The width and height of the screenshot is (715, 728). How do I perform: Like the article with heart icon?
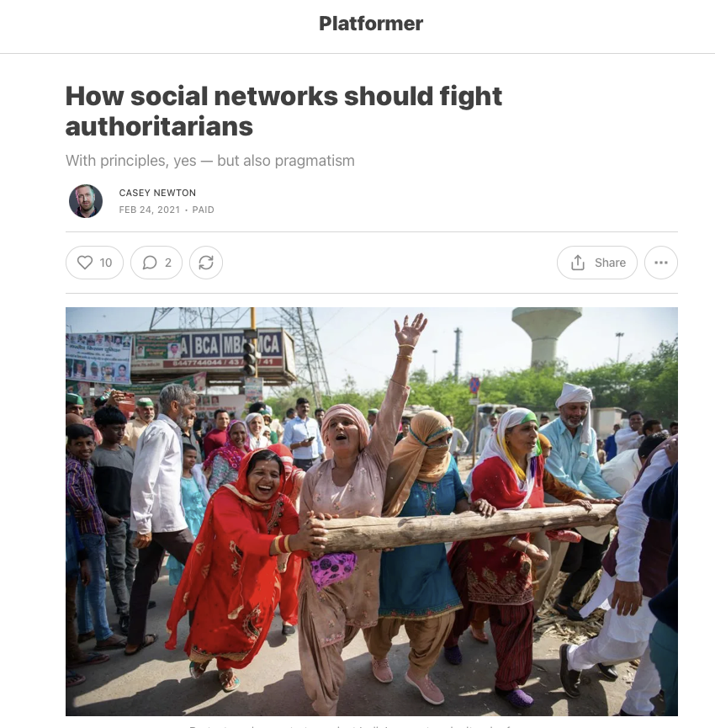click(x=85, y=263)
